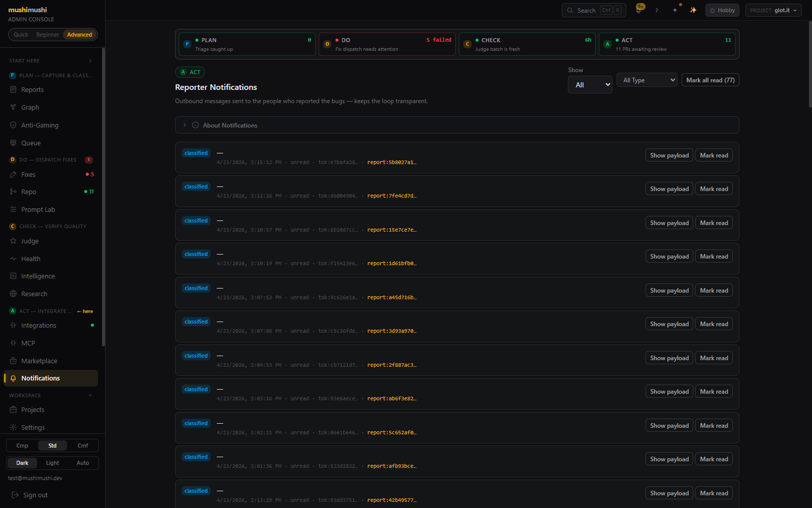Click the help question mark icon
812x508 pixels.
coord(657,10)
